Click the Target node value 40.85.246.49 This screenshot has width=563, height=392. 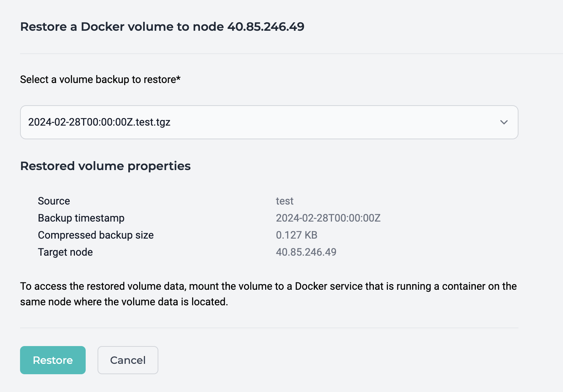coord(306,252)
